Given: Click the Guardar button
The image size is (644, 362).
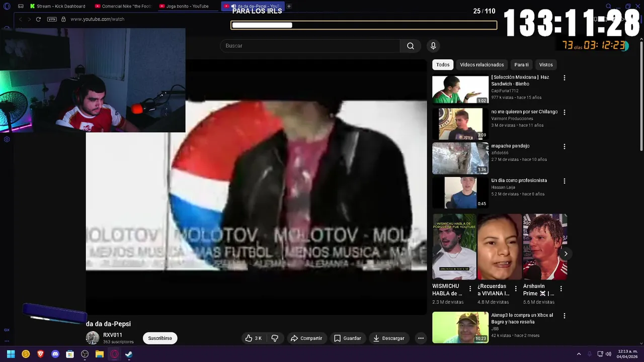Looking at the screenshot, I should click(348, 338).
